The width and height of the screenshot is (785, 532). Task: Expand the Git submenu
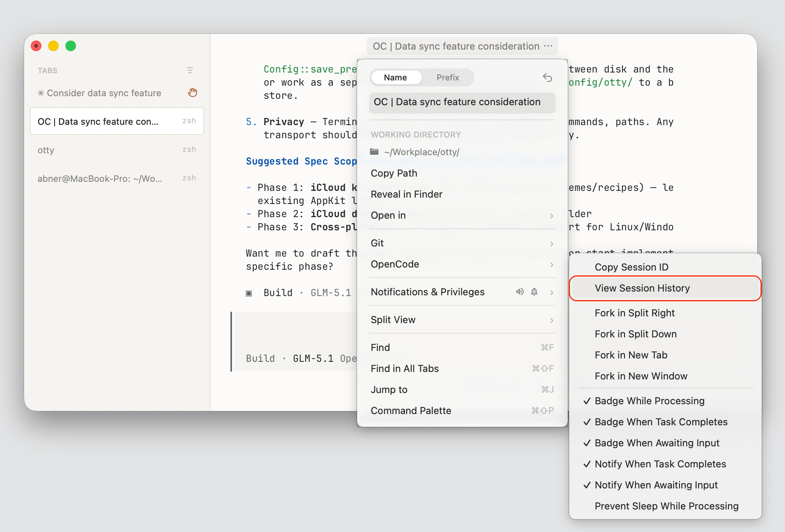[462, 243]
